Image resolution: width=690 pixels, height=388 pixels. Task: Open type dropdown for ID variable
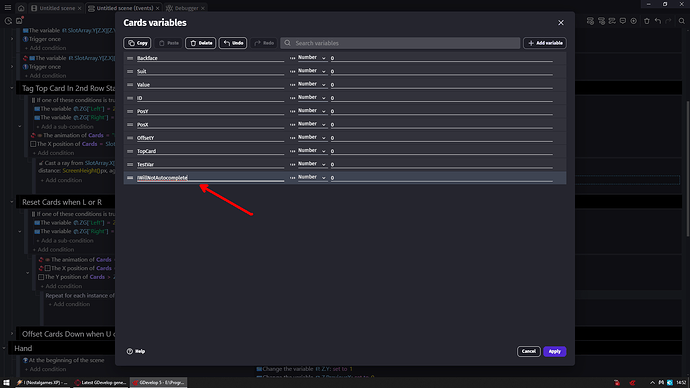coord(312,97)
